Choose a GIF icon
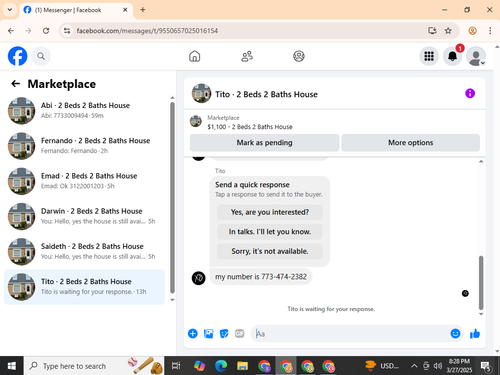Viewport: 500px width, 375px height. [x=239, y=333]
